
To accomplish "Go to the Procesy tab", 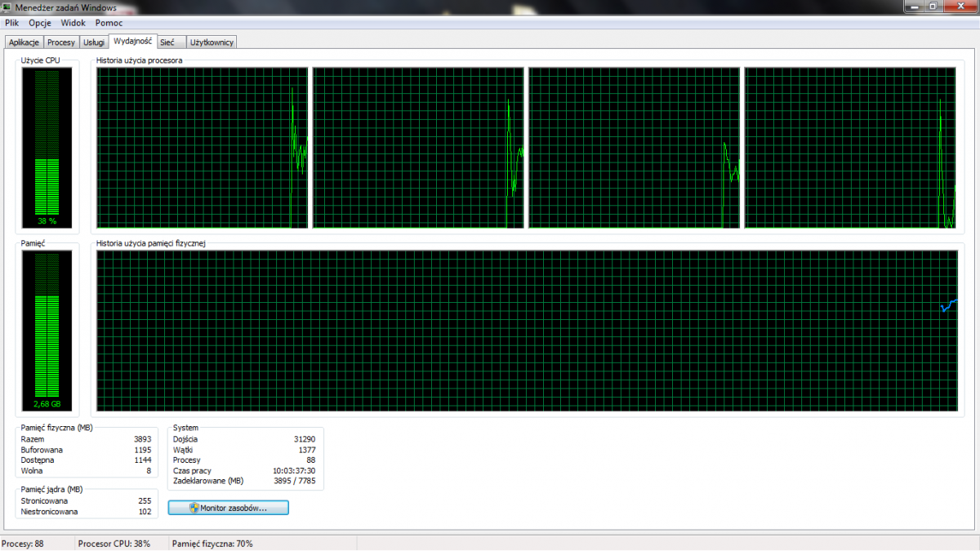I will tap(61, 42).
